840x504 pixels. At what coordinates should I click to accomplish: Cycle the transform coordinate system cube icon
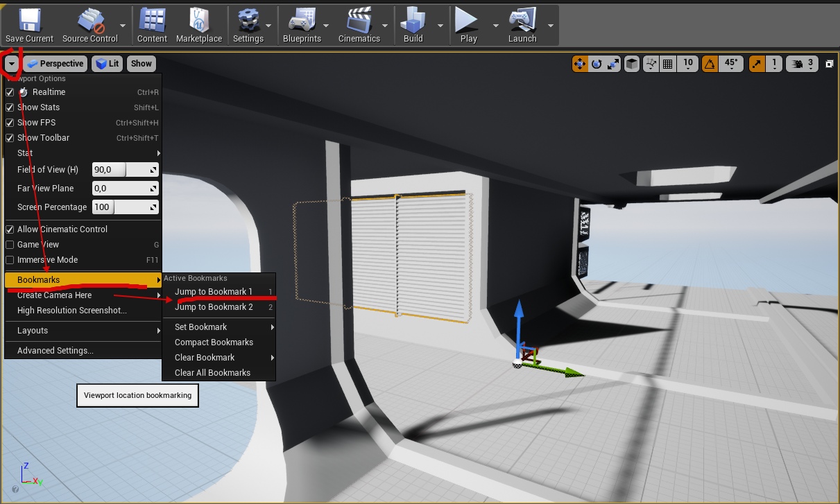coord(632,64)
